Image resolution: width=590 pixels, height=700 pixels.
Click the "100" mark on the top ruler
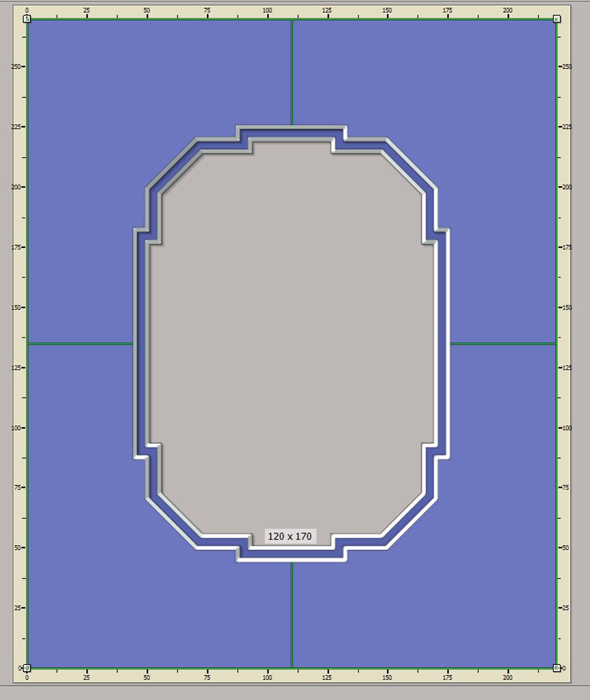click(x=267, y=10)
